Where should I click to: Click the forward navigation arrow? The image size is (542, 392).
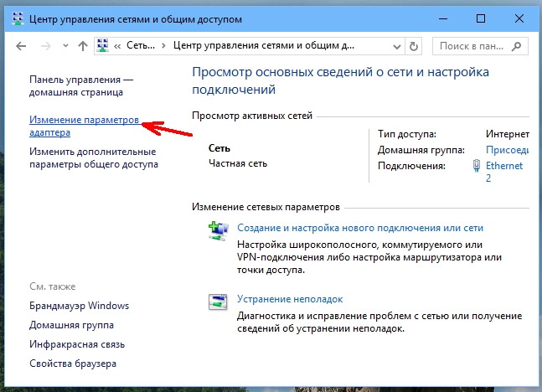45,46
